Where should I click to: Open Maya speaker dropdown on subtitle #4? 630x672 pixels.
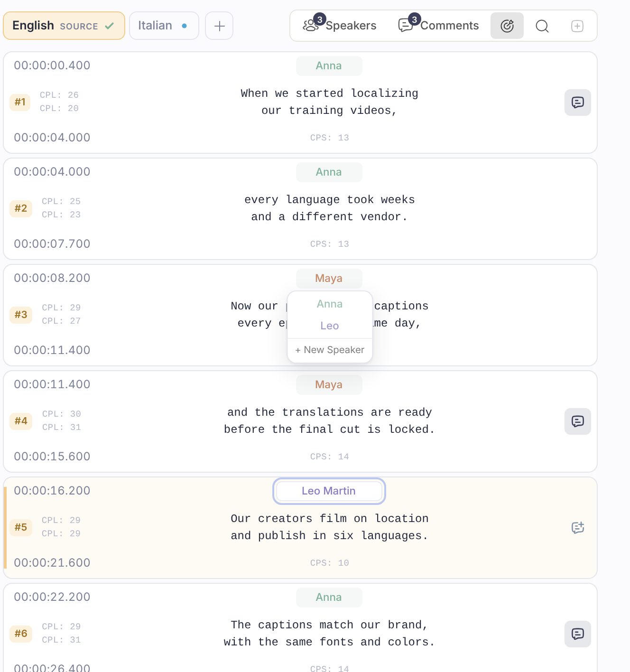click(x=329, y=384)
